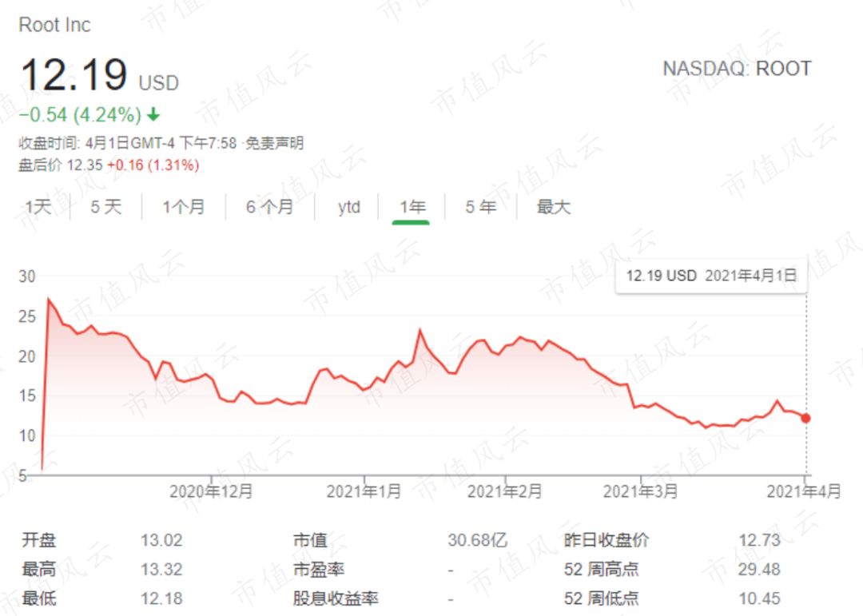Click the 最低 value 12.18

tap(161, 598)
